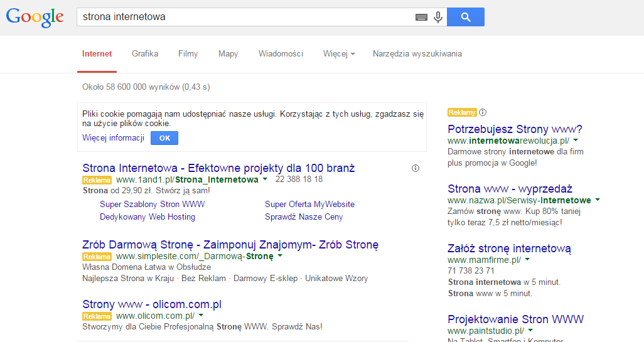Click info icon beside 1and1 ad
Viewport: 644px width, 342px height.
[415, 168]
